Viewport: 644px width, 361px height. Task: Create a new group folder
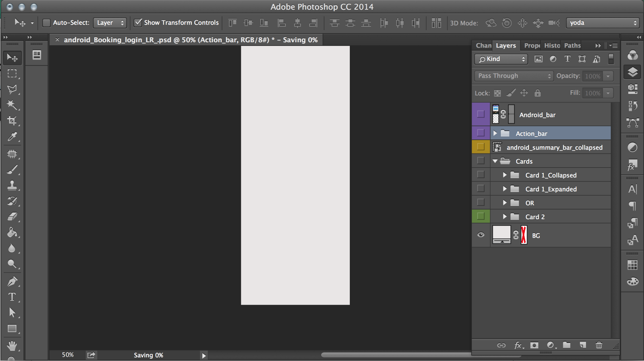point(567,345)
